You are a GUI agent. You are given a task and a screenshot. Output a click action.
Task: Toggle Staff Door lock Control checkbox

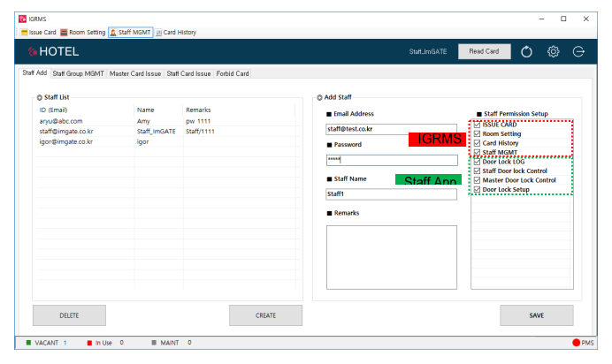pyautogui.click(x=477, y=171)
